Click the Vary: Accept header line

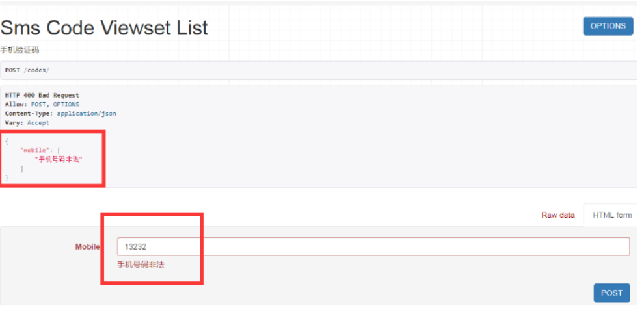[27, 123]
